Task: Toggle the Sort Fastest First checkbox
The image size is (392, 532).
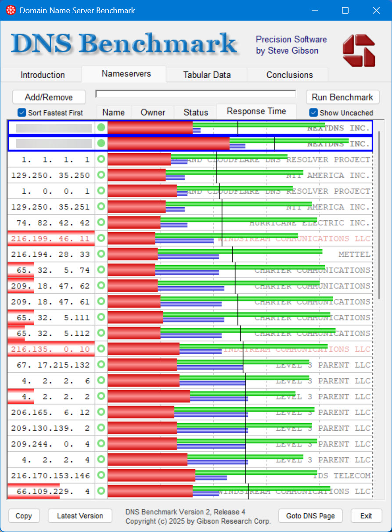Action: pos(22,113)
